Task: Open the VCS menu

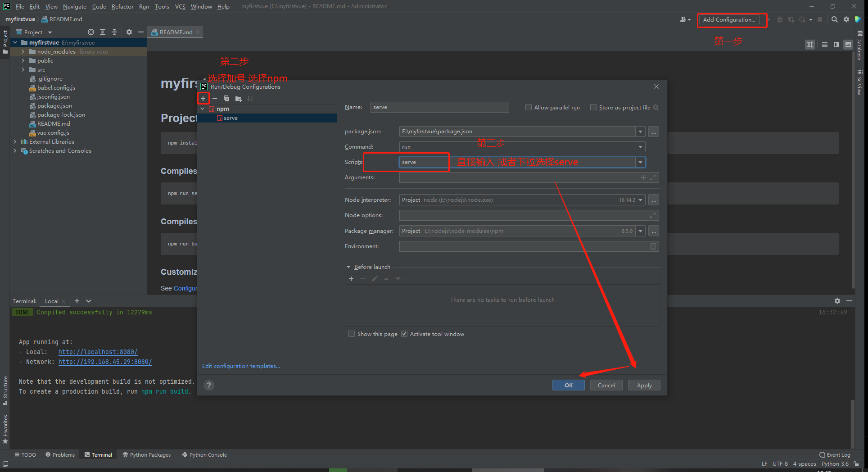Action: pos(180,6)
